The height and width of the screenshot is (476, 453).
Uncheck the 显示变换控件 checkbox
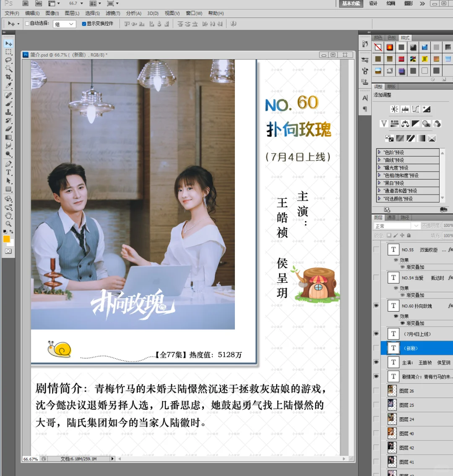(x=84, y=23)
